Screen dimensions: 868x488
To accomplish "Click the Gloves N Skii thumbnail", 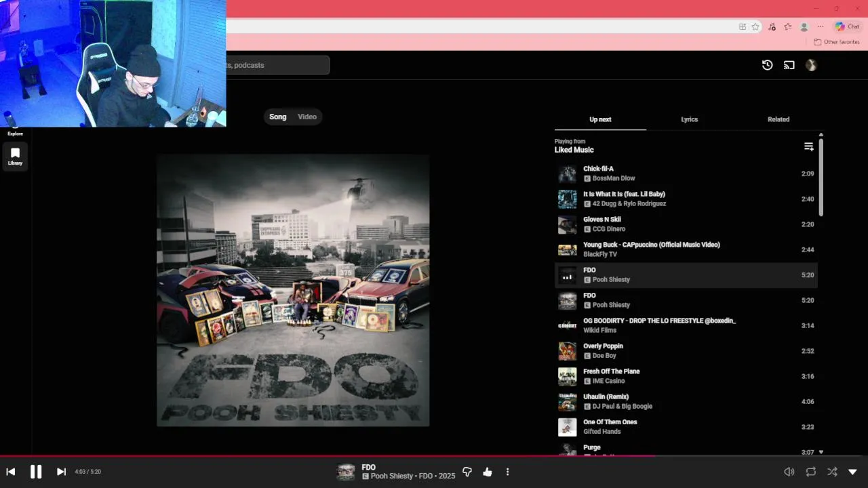I will pyautogui.click(x=568, y=224).
